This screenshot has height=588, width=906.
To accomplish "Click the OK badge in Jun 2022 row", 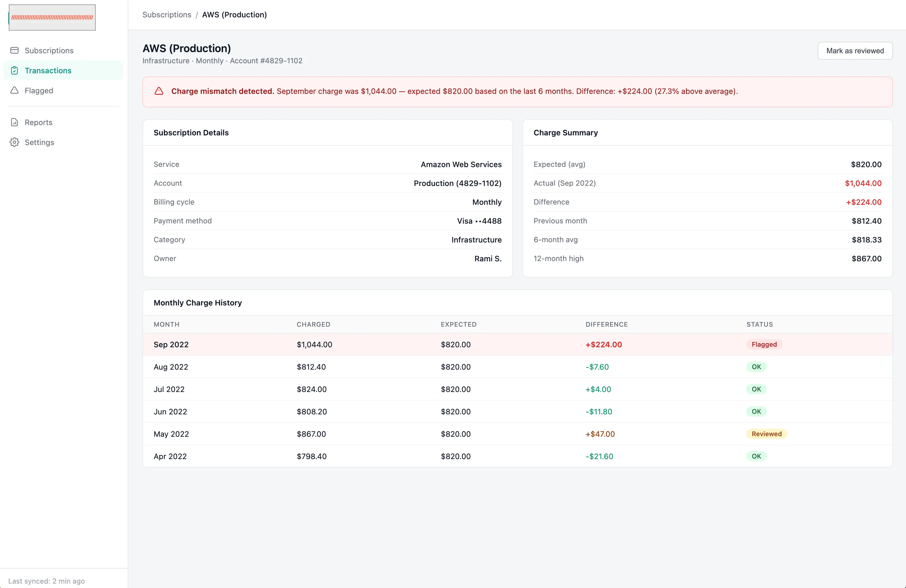I will tap(756, 411).
